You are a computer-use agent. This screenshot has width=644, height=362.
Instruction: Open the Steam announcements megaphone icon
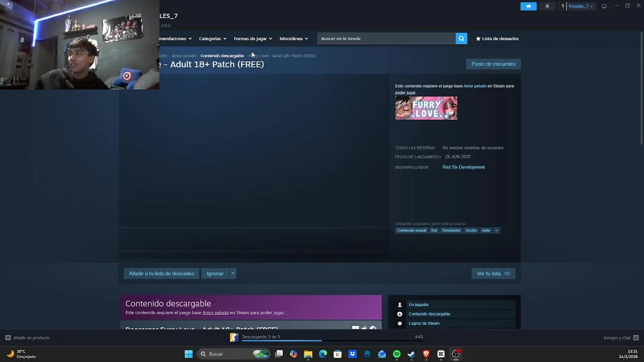coord(528,7)
